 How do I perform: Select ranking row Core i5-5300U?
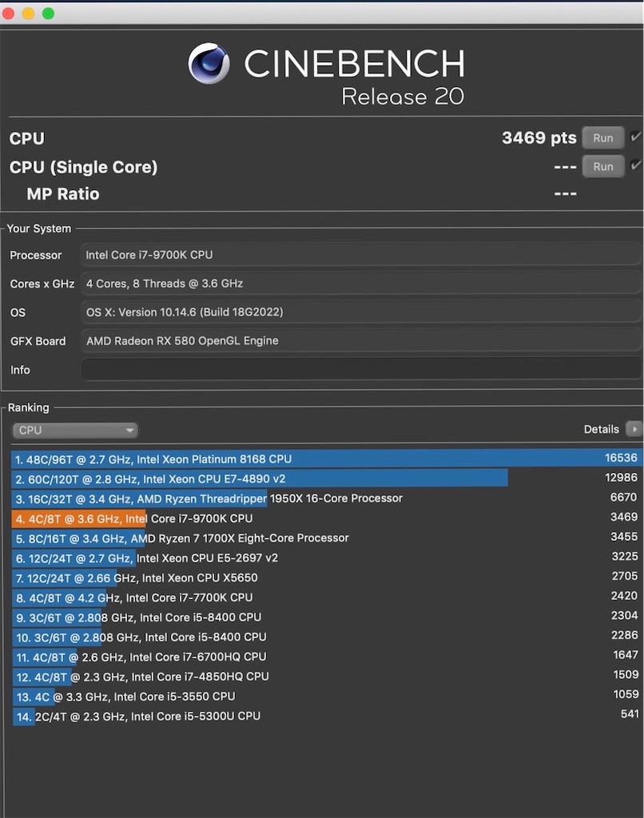[327, 717]
